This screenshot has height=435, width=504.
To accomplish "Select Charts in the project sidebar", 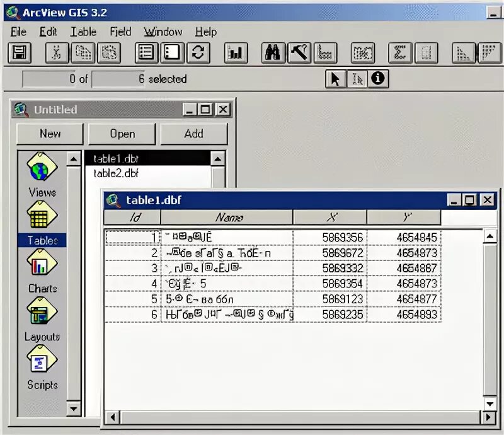I will [x=42, y=272].
